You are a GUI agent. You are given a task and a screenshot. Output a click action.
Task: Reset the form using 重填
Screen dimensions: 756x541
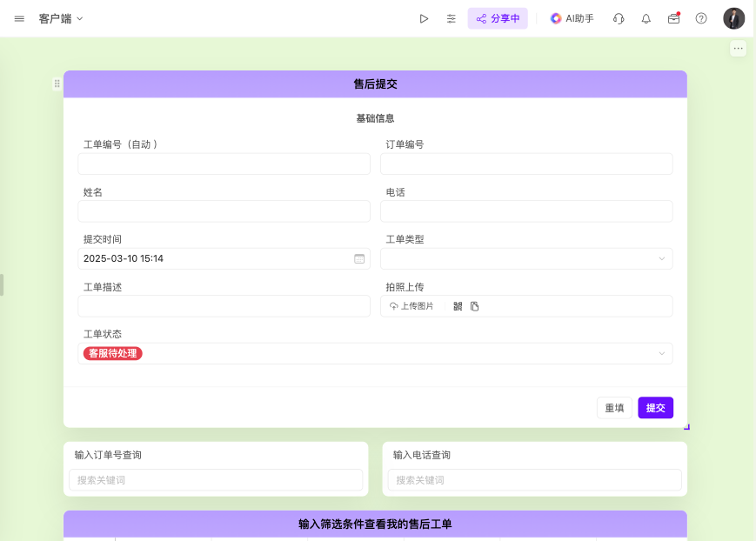click(x=614, y=407)
